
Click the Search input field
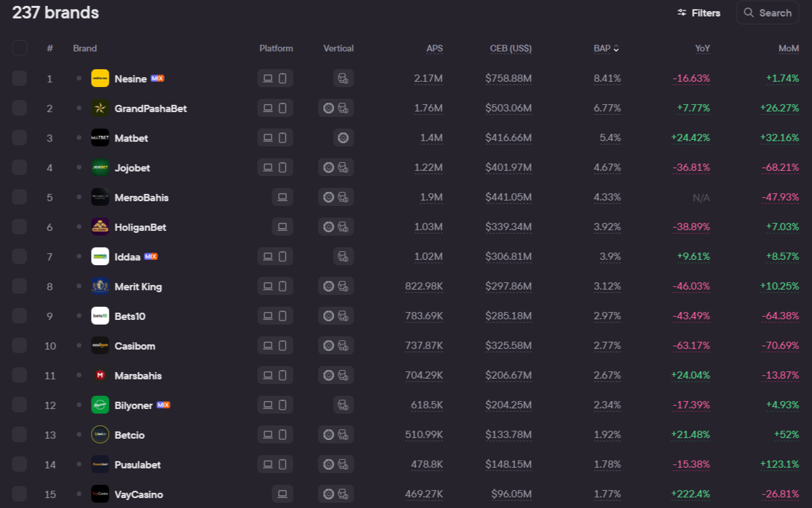click(768, 13)
